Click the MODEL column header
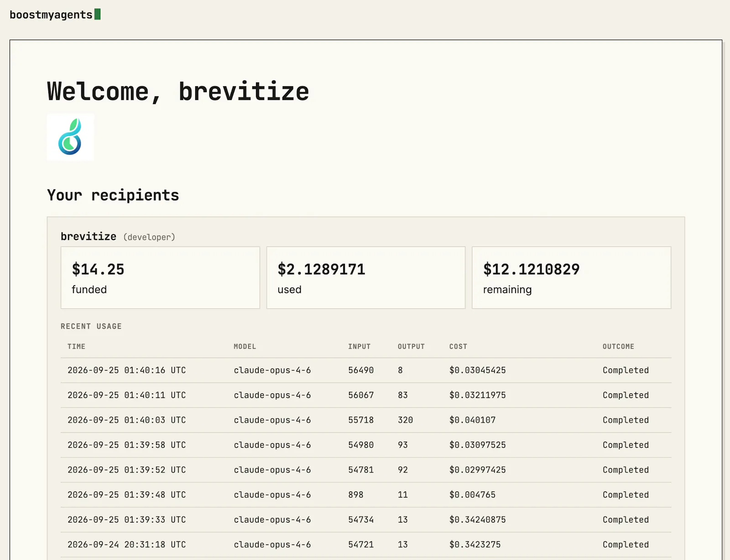Viewport: 730px width, 560px height. click(x=245, y=346)
